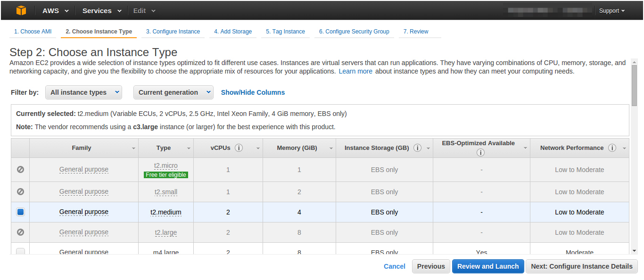Viewport: 644px width, 280px height.
Task: Open the Current generation dropdown
Action: coord(173,92)
